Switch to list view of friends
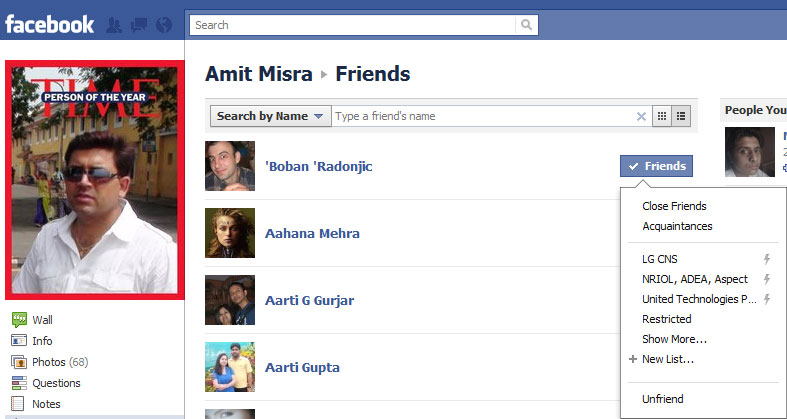 pyautogui.click(x=681, y=116)
